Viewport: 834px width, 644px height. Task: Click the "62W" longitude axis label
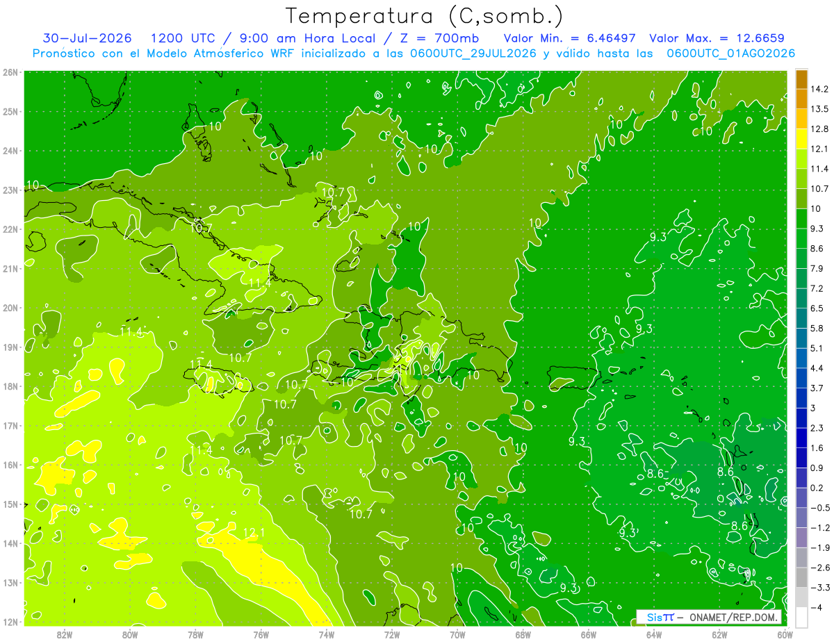coord(719,634)
